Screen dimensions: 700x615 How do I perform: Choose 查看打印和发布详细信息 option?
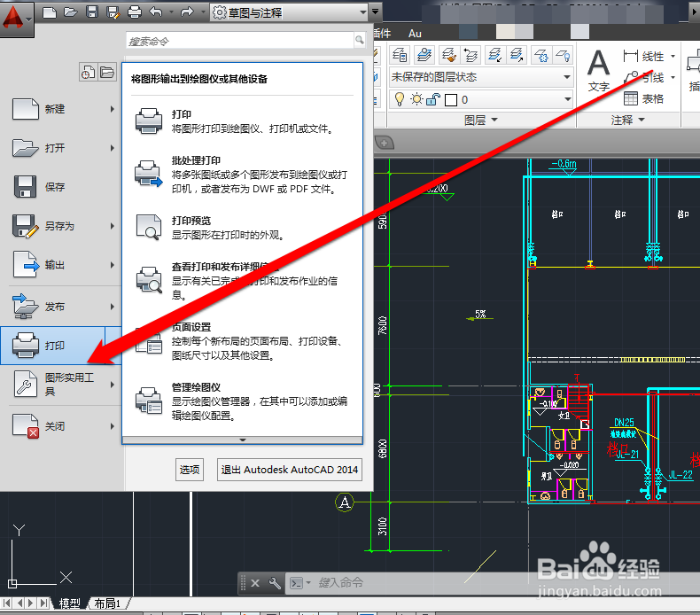(243, 281)
